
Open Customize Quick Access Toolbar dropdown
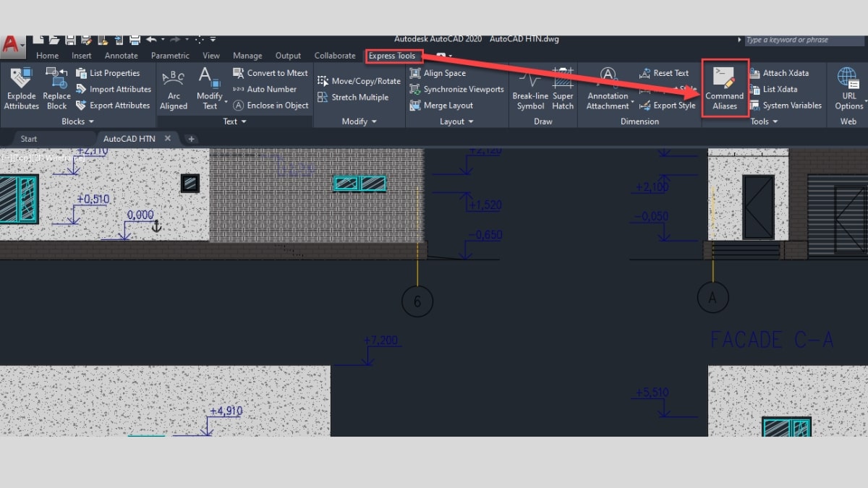click(212, 39)
